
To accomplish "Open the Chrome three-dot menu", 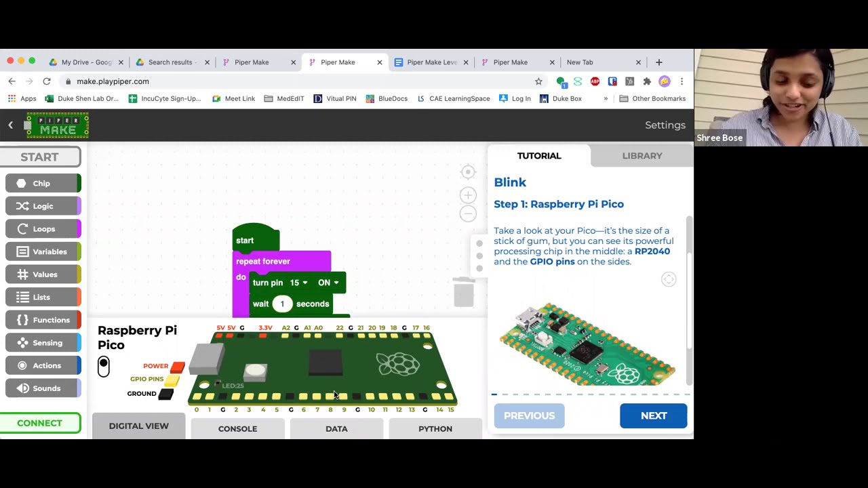I will pyautogui.click(x=682, y=81).
